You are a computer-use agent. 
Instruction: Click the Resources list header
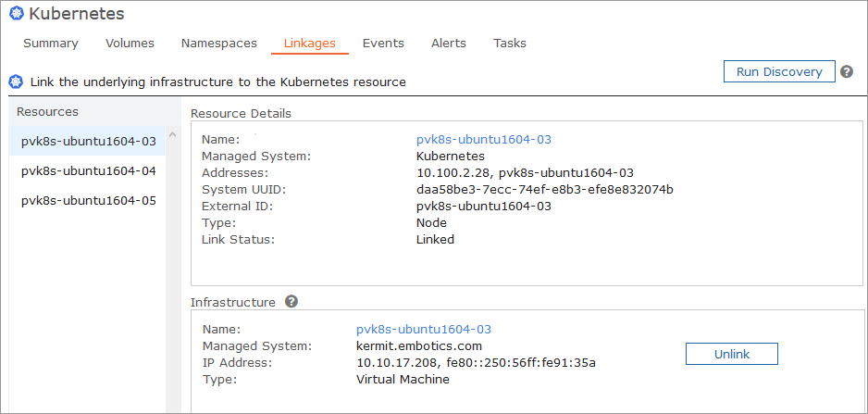point(48,112)
